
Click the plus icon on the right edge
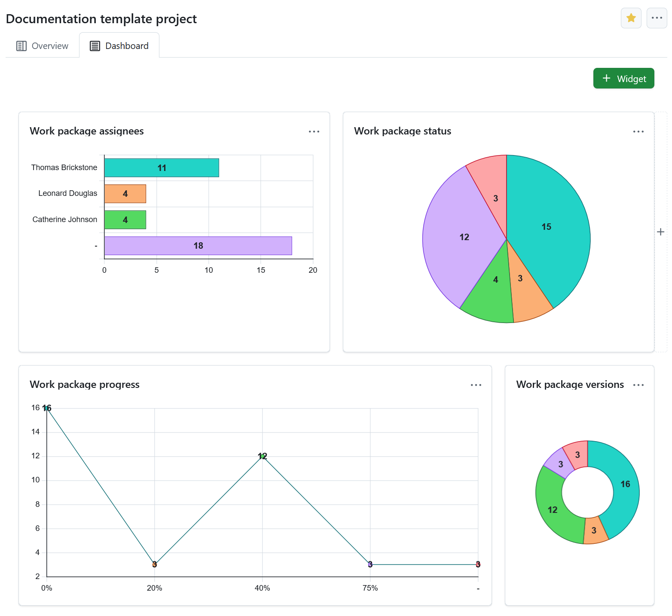pyautogui.click(x=660, y=232)
